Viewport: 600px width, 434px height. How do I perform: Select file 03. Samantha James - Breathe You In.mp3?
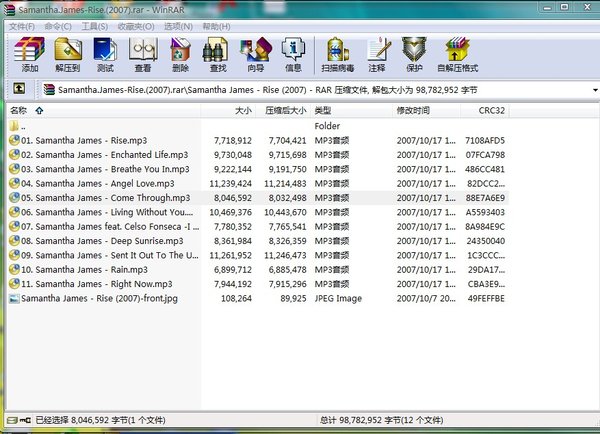pyautogui.click(x=105, y=169)
